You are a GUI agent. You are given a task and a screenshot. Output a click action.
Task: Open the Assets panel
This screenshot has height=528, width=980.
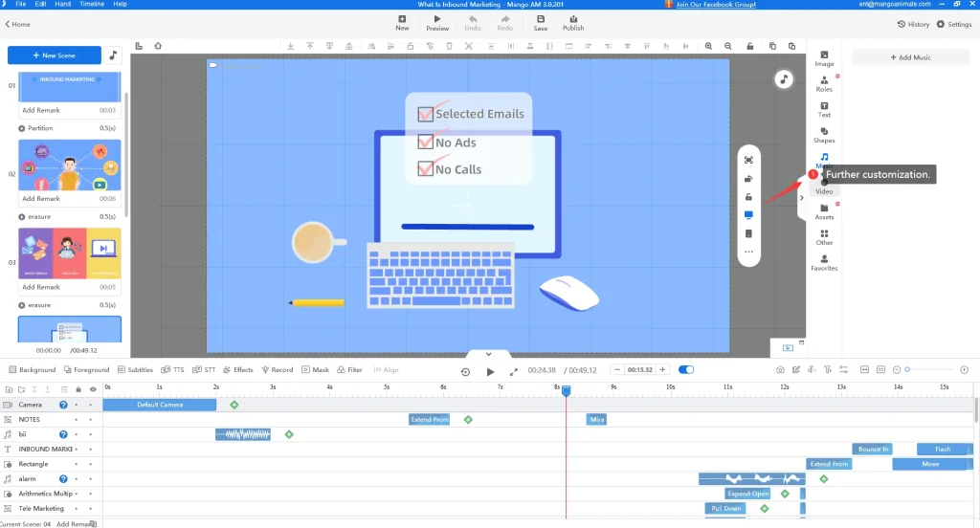click(824, 211)
